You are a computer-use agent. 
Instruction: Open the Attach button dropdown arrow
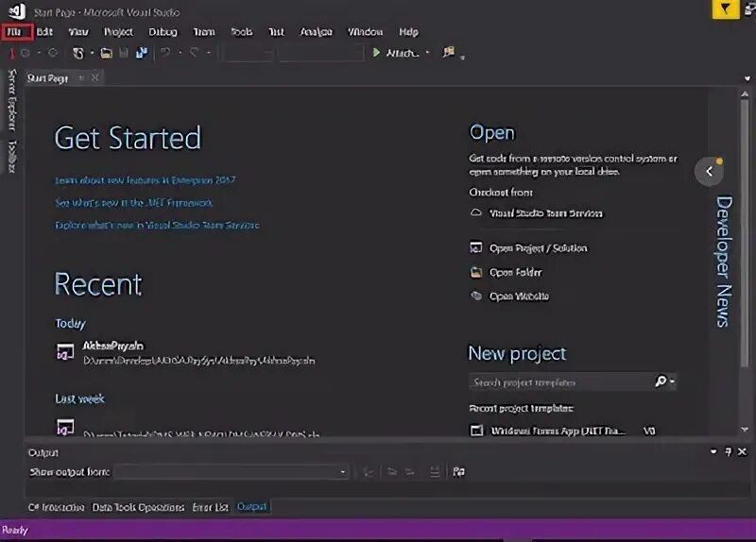(x=427, y=53)
